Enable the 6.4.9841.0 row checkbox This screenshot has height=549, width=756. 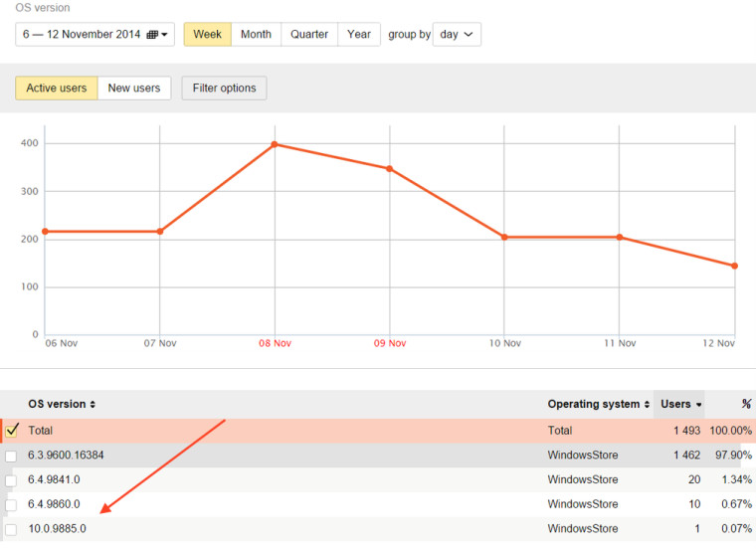point(11,480)
